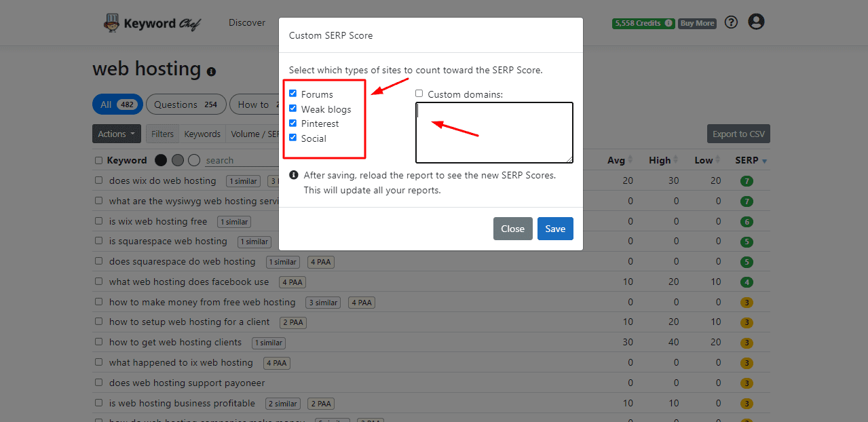Save the custom SERP score settings

point(555,229)
